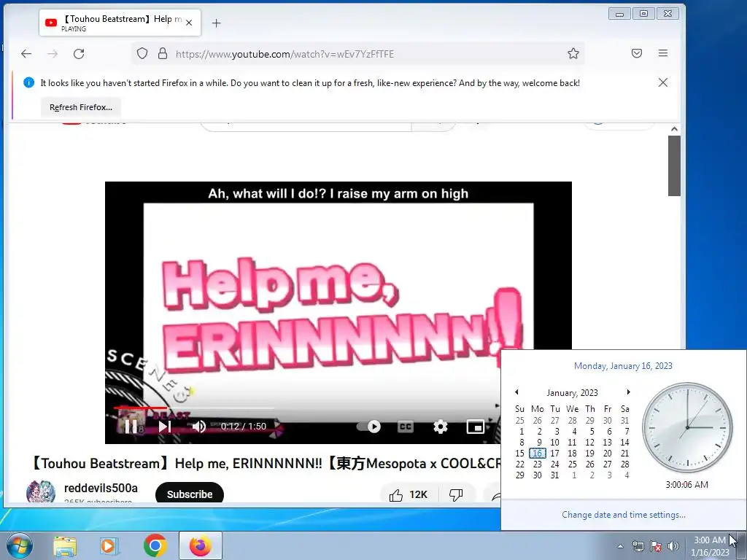The height and width of the screenshot is (560, 747).
Task: Open video settings gear
Action: 440,426
